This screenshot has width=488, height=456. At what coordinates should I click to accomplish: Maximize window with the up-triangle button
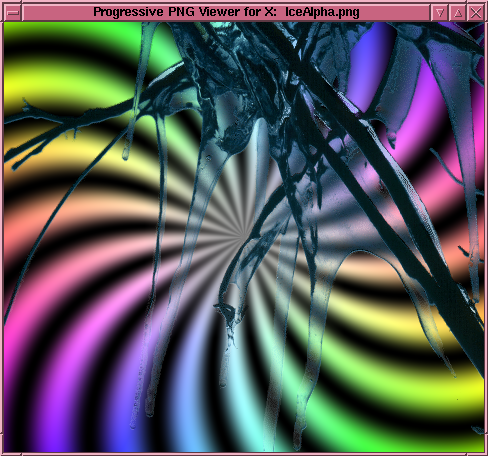[458, 13]
